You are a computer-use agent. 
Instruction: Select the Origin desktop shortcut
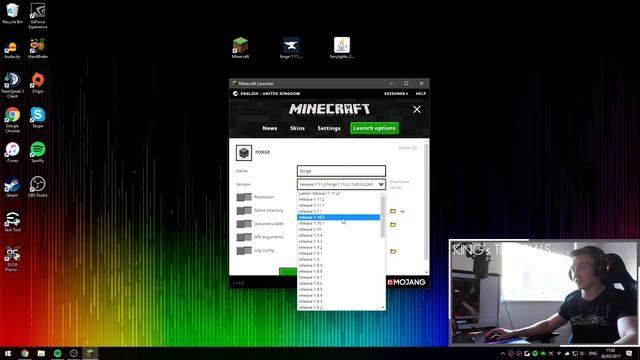(38, 83)
